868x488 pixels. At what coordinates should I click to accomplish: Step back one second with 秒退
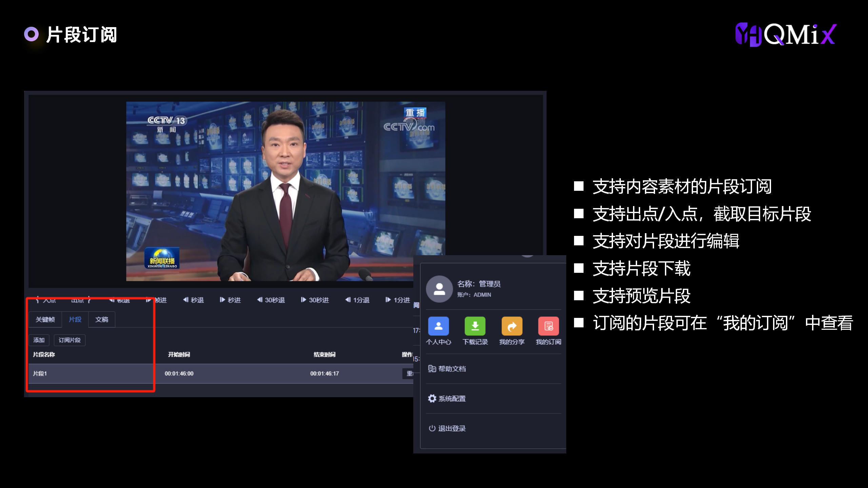(x=193, y=300)
